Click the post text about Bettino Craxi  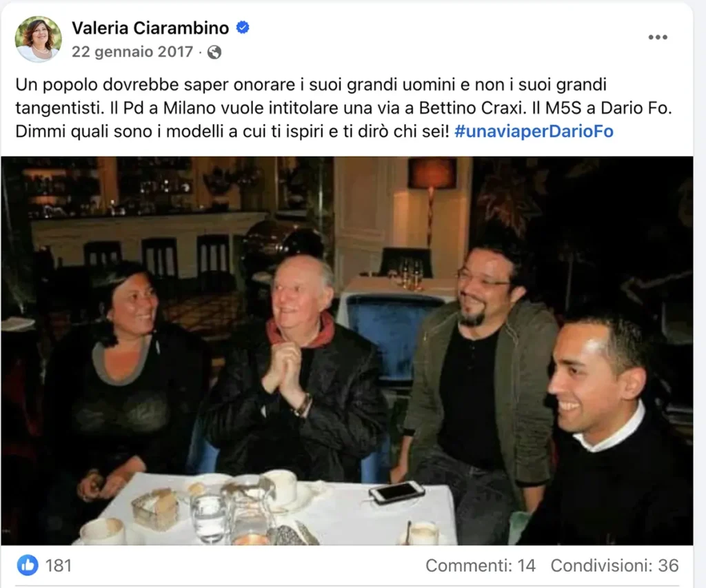[x=344, y=108]
